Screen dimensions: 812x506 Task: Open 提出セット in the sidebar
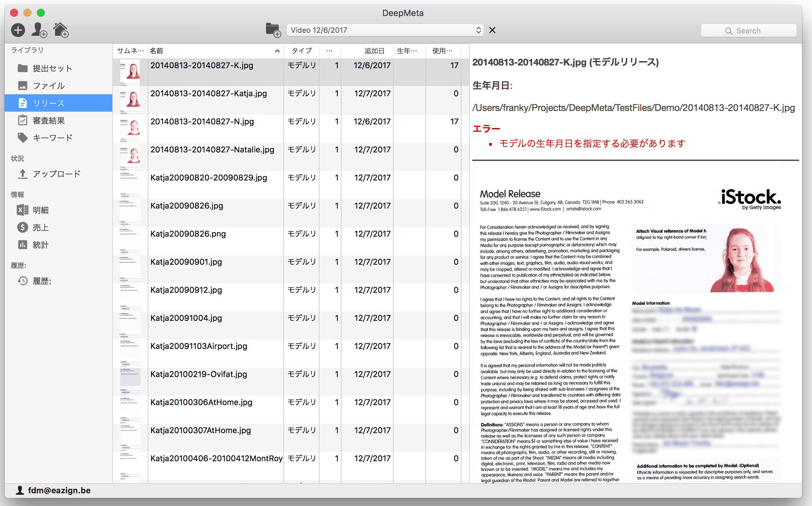[58, 68]
